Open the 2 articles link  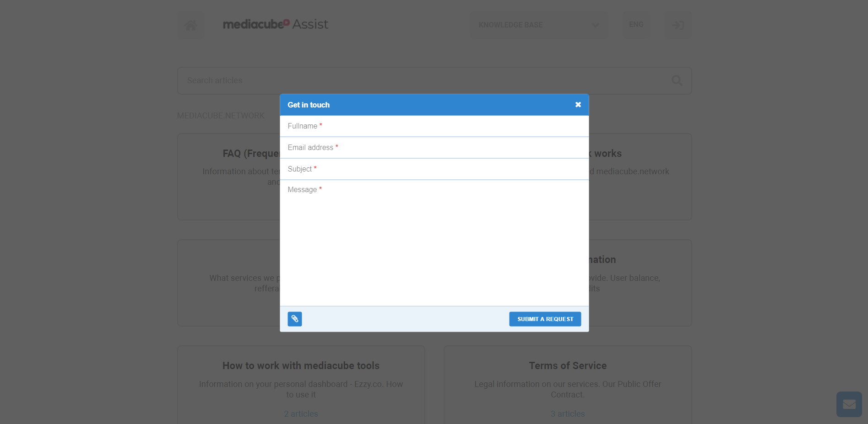point(301,414)
